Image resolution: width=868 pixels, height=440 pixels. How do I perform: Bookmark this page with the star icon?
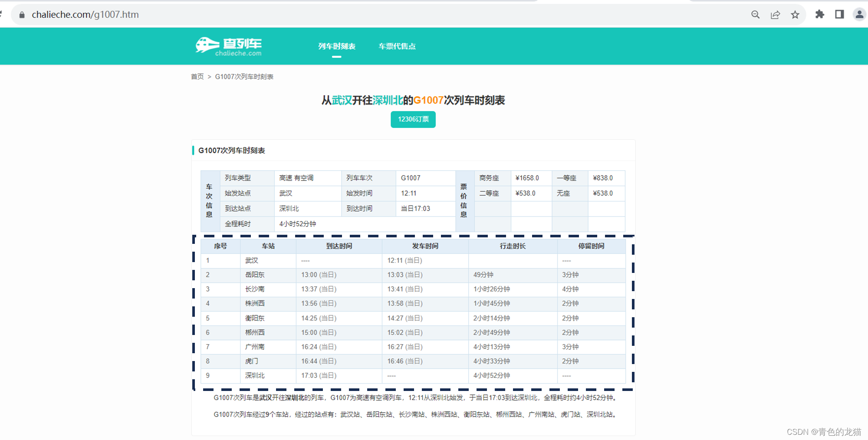[x=795, y=15]
